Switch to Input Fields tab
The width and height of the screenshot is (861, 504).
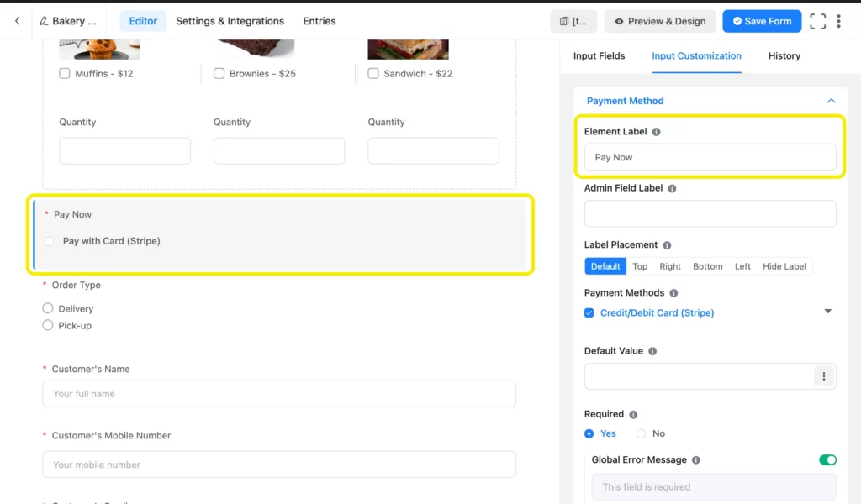599,56
